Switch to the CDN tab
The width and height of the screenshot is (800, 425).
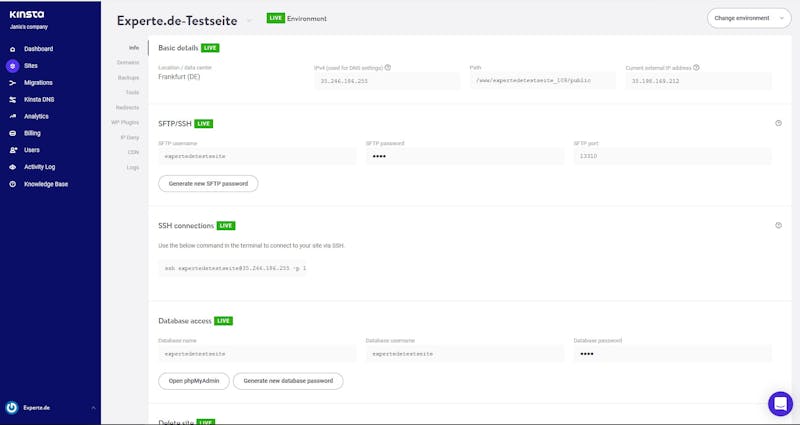click(133, 152)
